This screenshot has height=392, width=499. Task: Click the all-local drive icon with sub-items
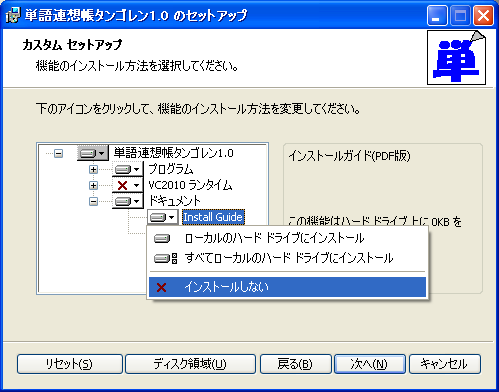click(165, 258)
